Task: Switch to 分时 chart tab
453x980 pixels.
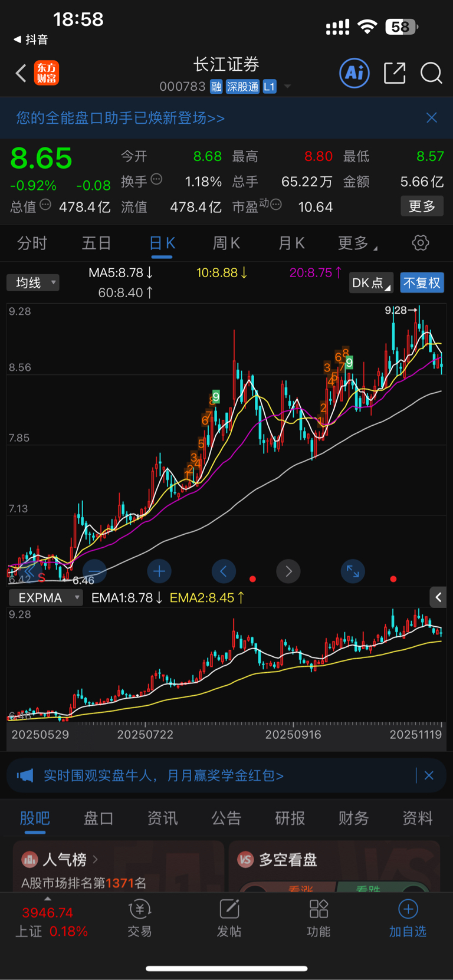Action: (x=32, y=243)
